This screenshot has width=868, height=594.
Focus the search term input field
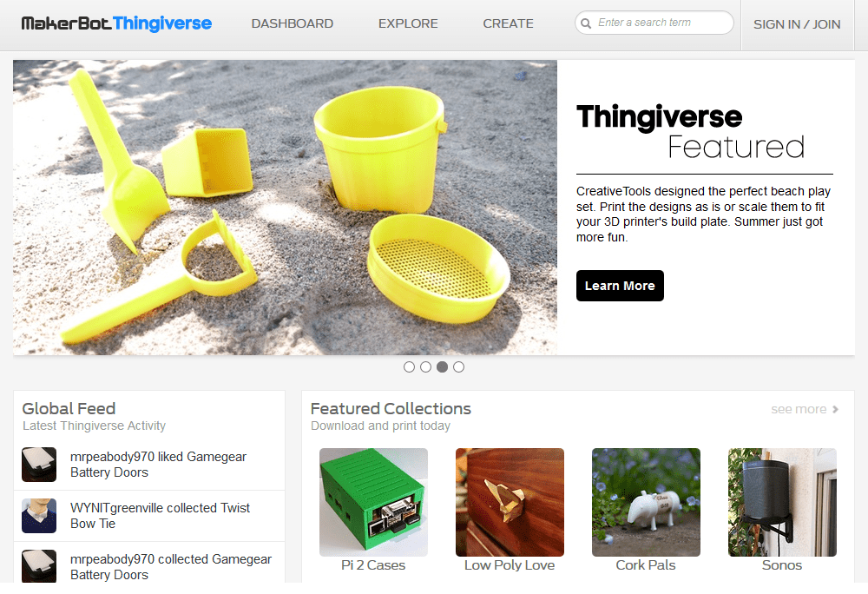coord(654,23)
